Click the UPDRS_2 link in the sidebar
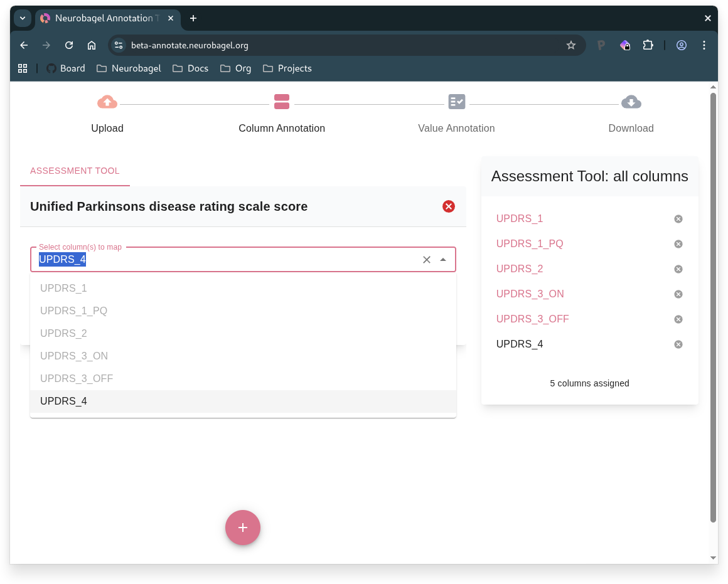 coord(520,268)
